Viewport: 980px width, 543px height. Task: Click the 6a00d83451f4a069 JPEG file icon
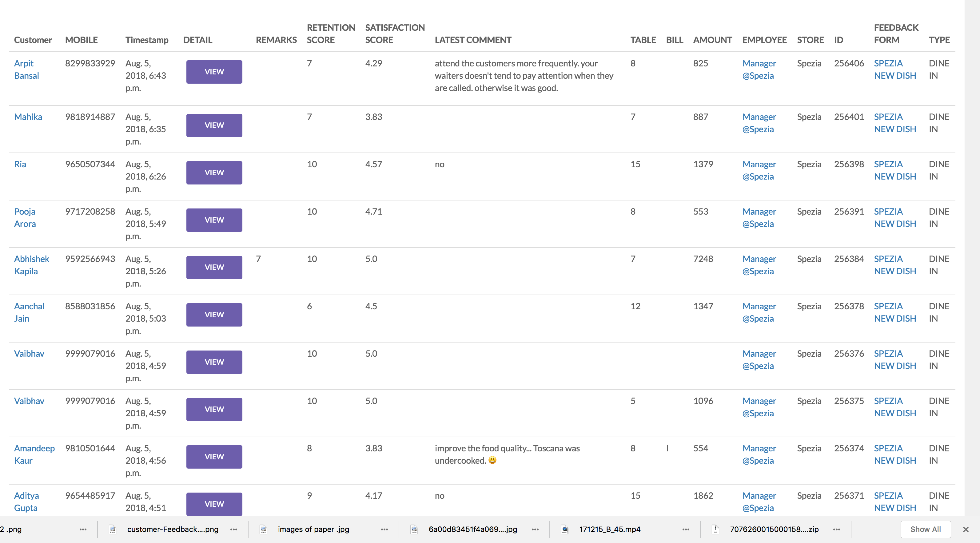tap(414, 529)
